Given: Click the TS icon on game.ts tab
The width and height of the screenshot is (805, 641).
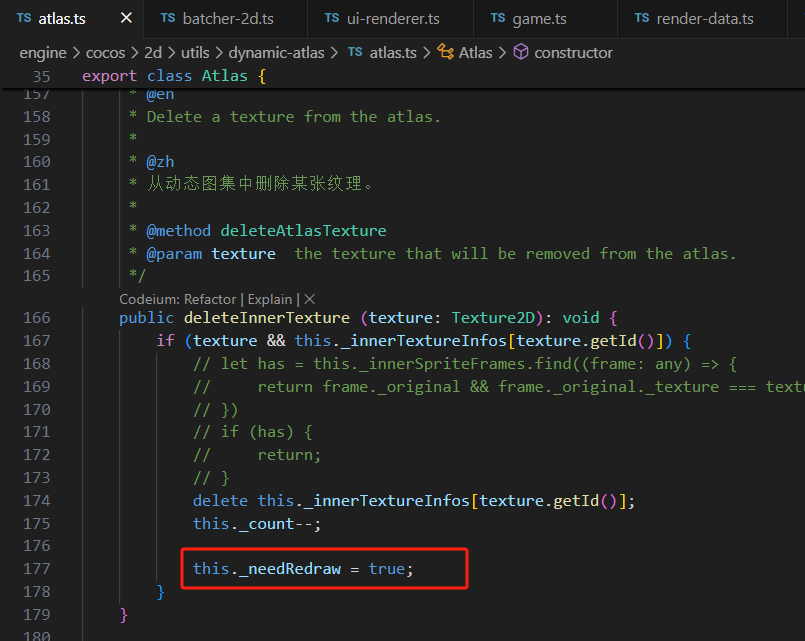Looking at the screenshot, I should 497,18.
